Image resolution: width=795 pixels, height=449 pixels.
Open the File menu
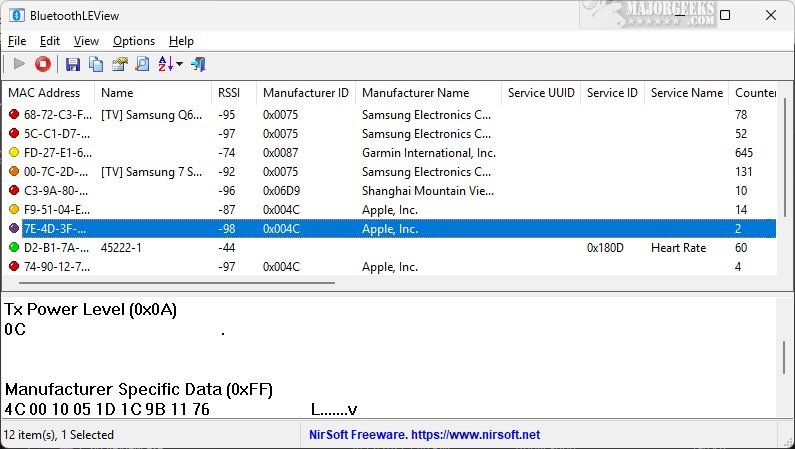coord(17,41)
